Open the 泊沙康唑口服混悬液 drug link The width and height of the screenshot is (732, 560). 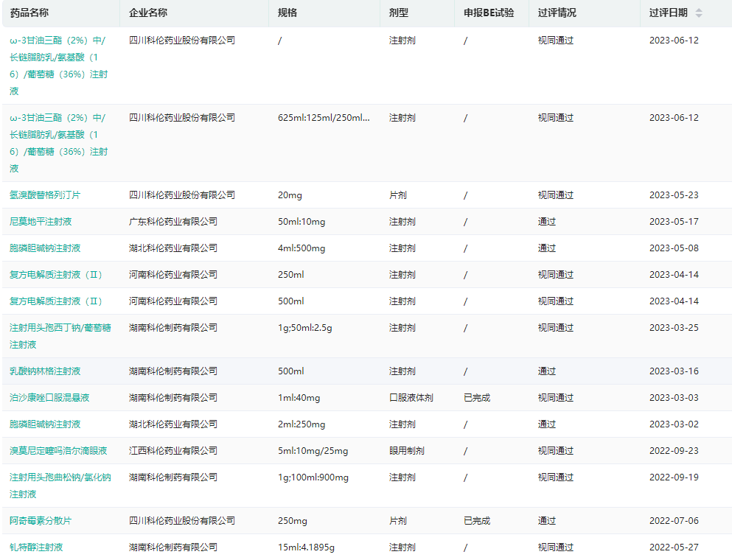click(x=49, y=398)
